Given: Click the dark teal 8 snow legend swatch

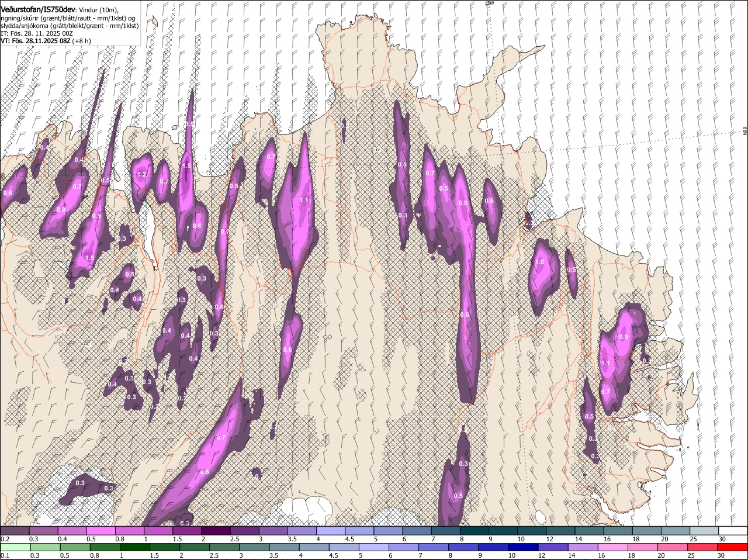Looking at the screenshot, I should tap(475, 531).
